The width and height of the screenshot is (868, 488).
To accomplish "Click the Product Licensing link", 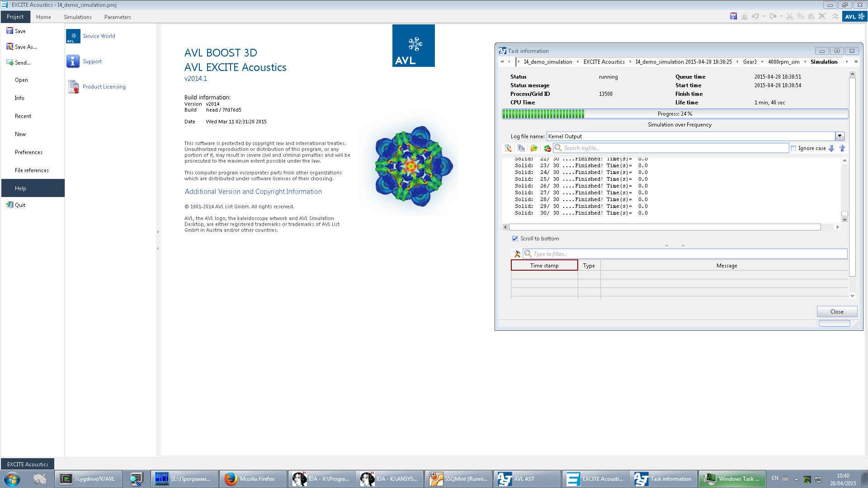I will tap(104, 87).
